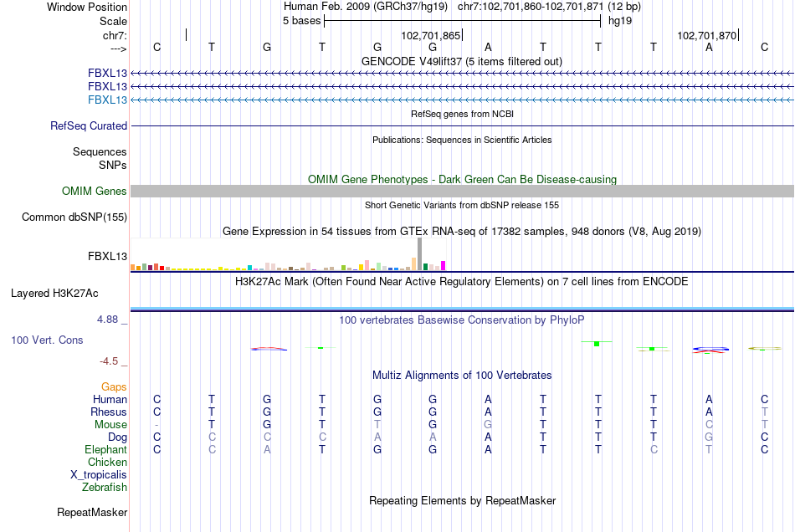Click the Common dbSNP(155) track label

pos(74,217)
